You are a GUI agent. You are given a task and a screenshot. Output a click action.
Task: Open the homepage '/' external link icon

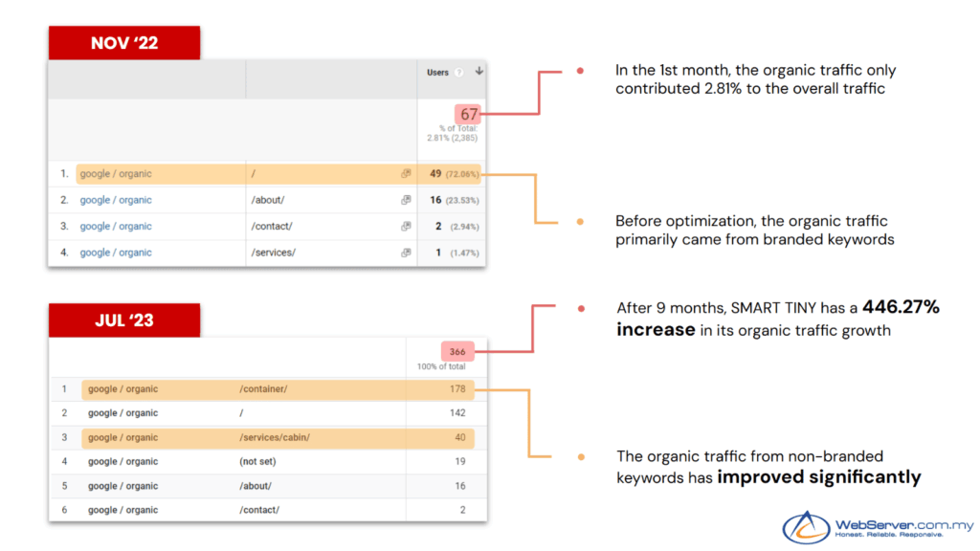[406, 174]
